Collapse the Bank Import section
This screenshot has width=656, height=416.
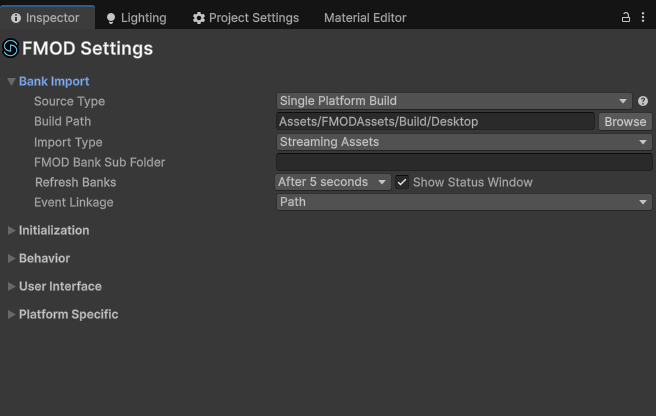[11, 82]
